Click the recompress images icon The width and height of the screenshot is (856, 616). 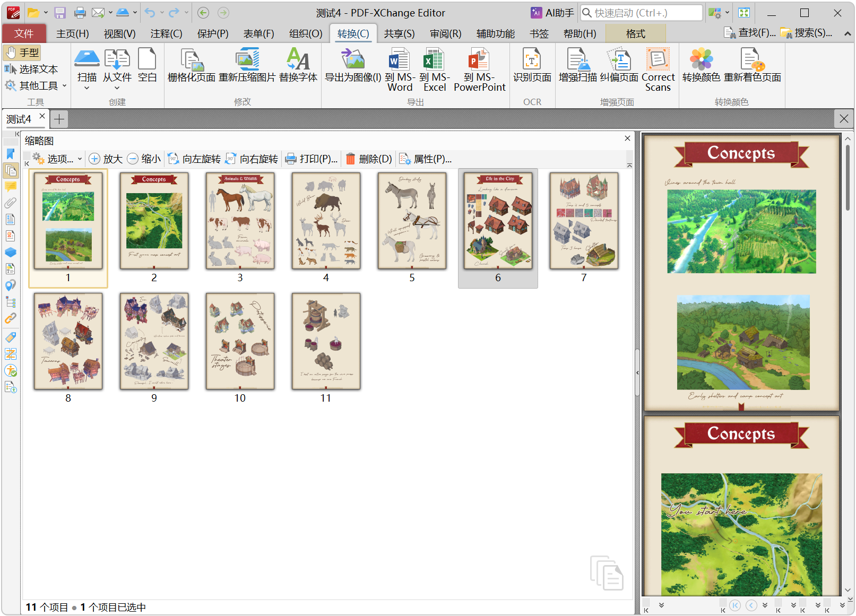pyautogui.click(x=247, y=65)
